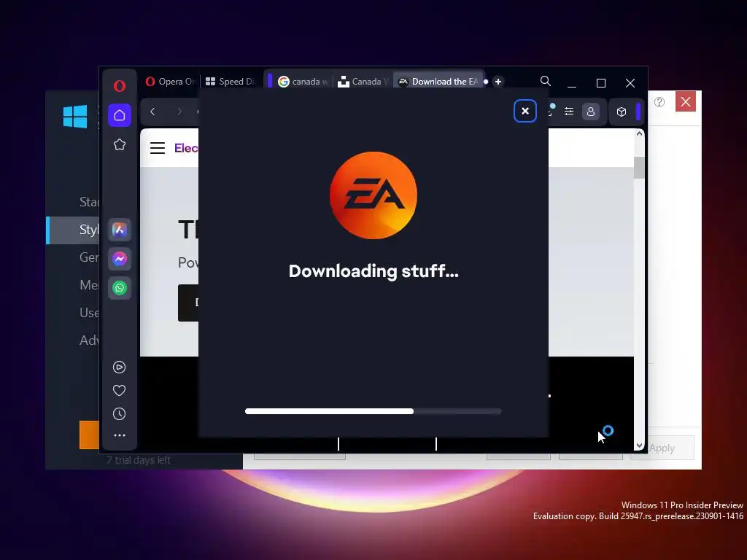Click the black button on EA page

click(x=188, y=303)
